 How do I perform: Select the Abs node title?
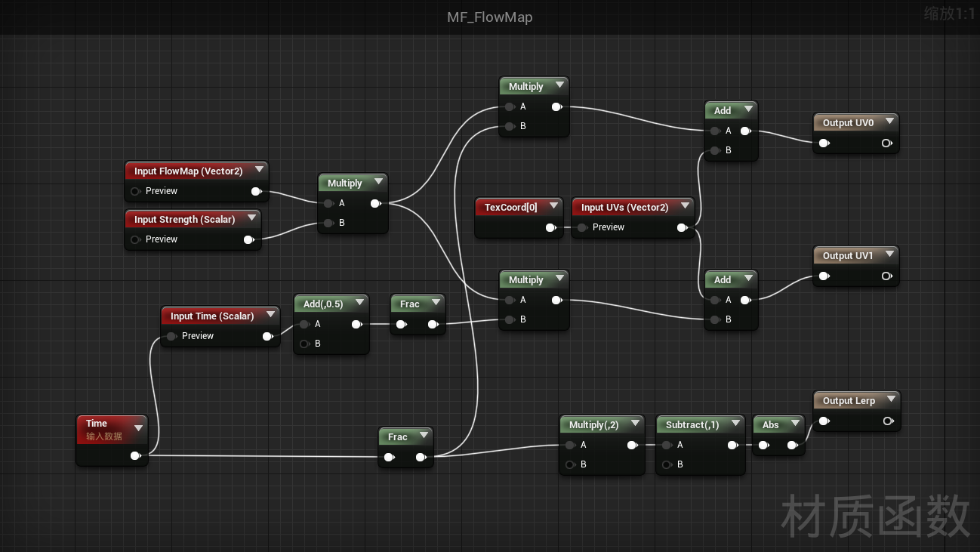771,425
